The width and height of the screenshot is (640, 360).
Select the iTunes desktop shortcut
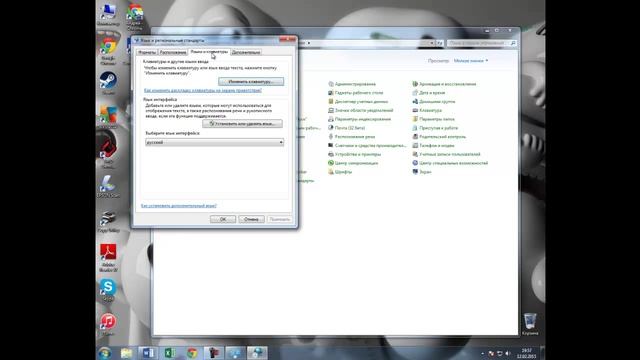click(108, 324)
